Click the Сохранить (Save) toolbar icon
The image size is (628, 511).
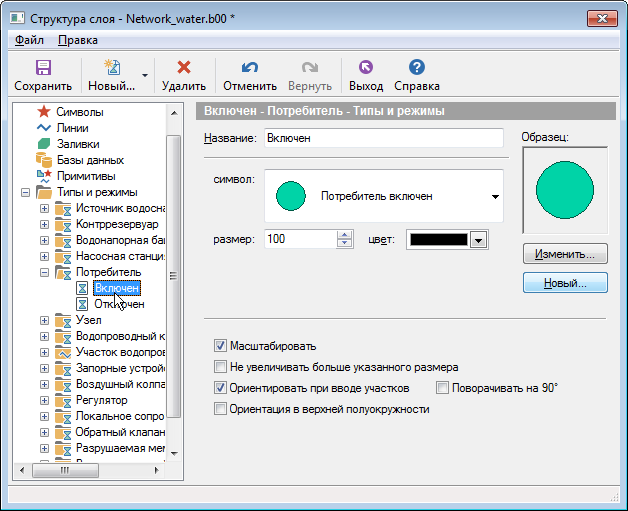[43, 68]
